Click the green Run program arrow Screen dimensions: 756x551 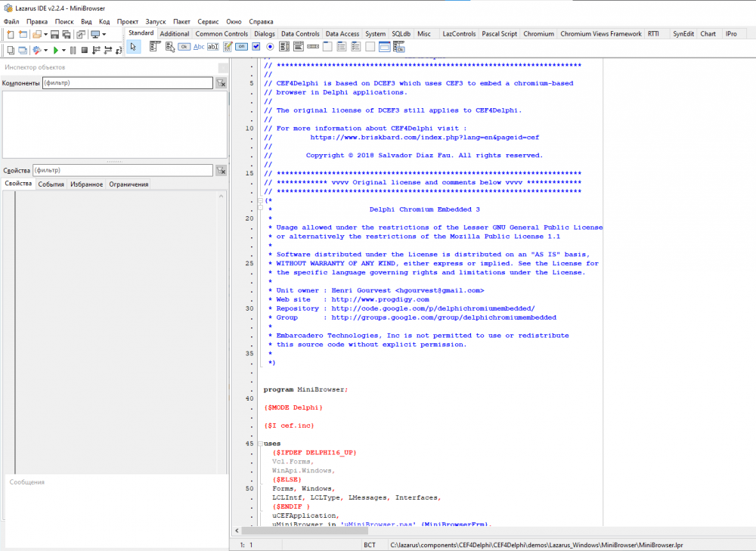55,51
